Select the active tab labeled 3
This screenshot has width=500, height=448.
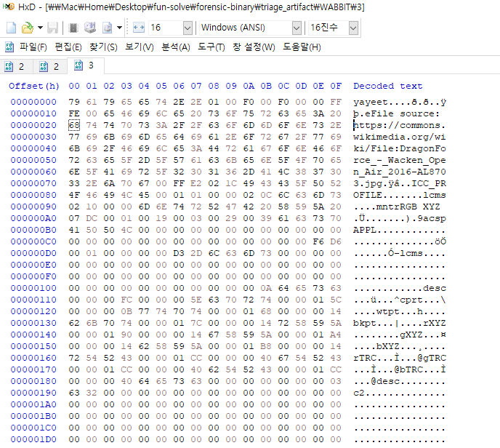pos(86,65)
